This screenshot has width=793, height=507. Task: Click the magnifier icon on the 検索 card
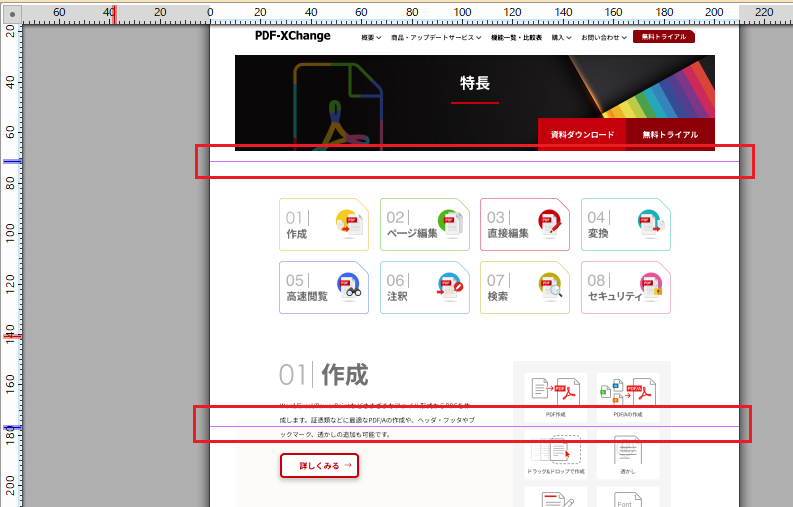point(550,286)
